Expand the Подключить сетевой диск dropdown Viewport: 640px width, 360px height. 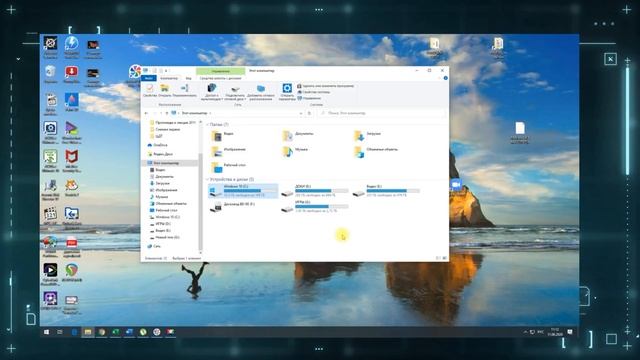244,99
